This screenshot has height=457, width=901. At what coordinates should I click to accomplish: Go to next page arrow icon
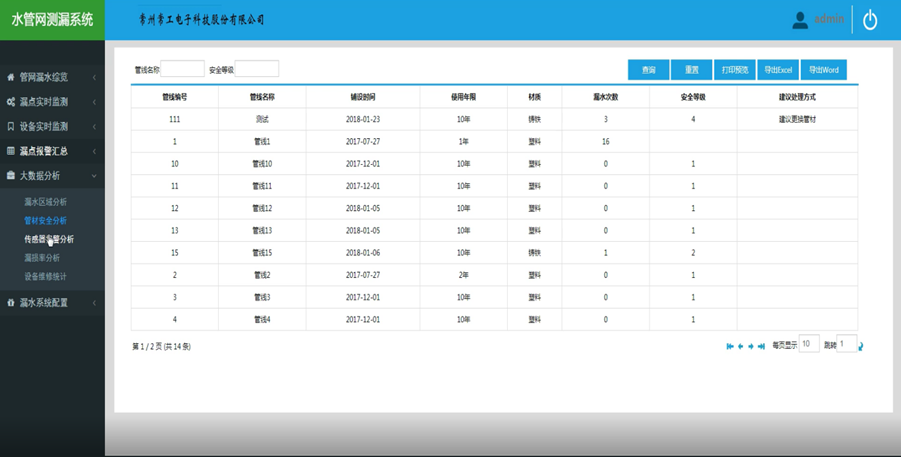pyautogui.click(x=750, y=346)
